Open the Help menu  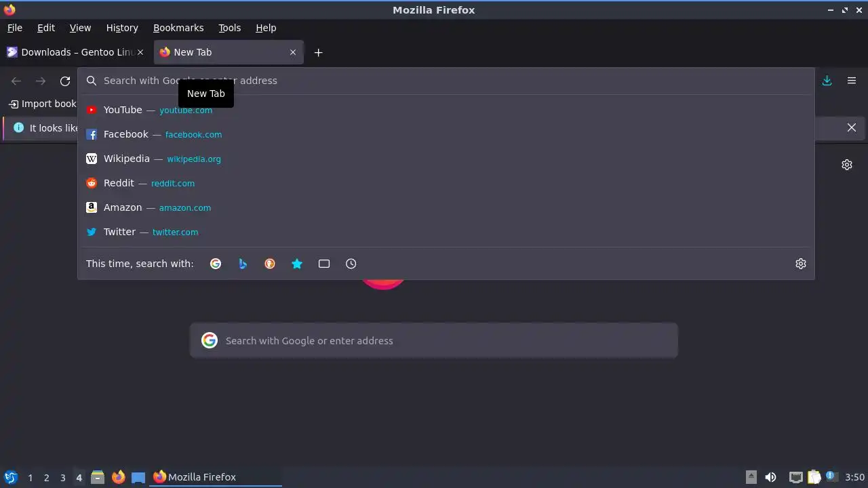[266, 28]
